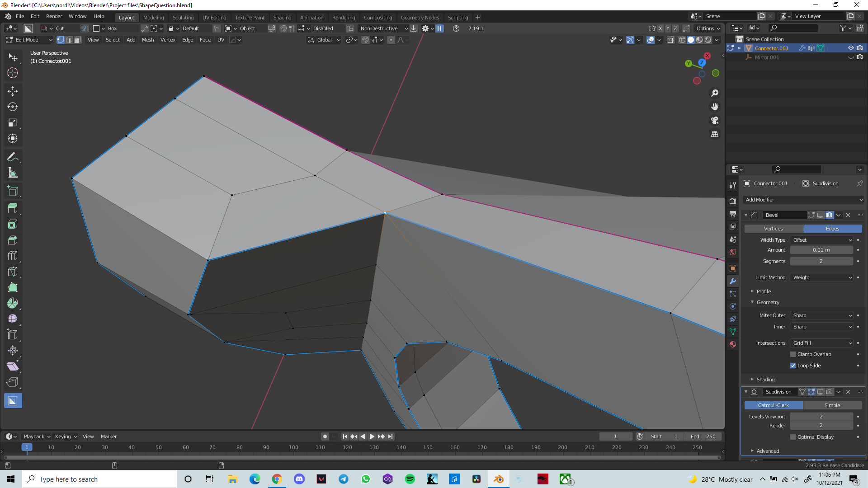
Task: Activate the Move tool
Action: (13, 91)
